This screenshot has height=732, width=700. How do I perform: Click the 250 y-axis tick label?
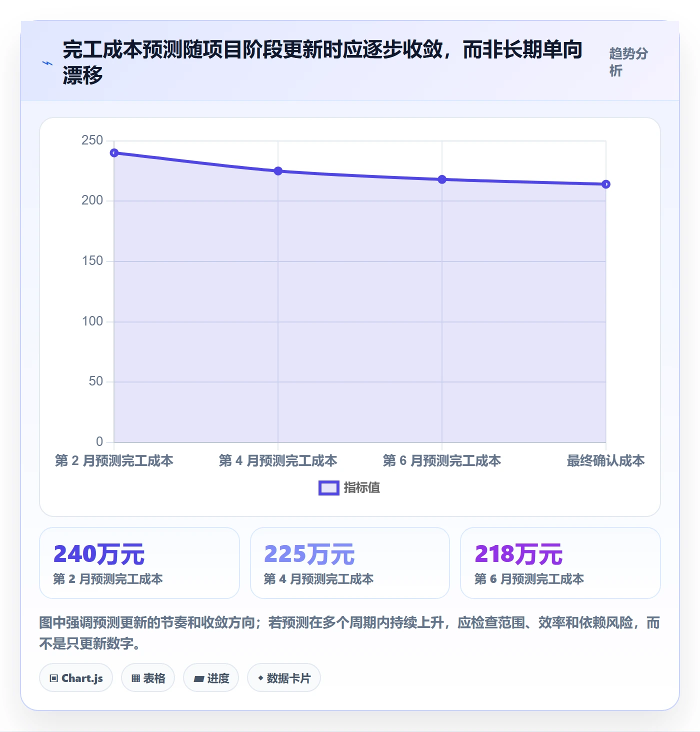[x=92, y=140]
